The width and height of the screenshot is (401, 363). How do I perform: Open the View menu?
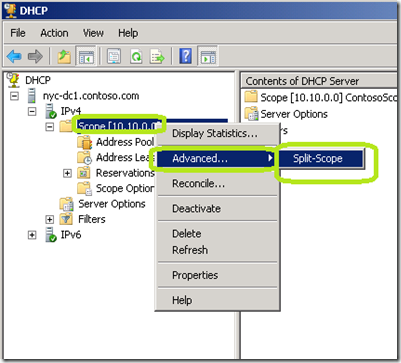point(93,33)
